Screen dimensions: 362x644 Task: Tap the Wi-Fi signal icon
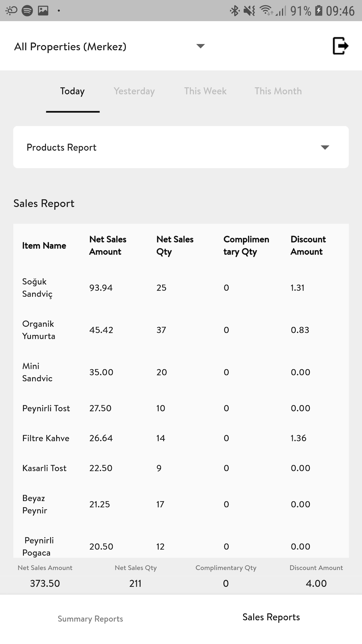coord(266,11)
